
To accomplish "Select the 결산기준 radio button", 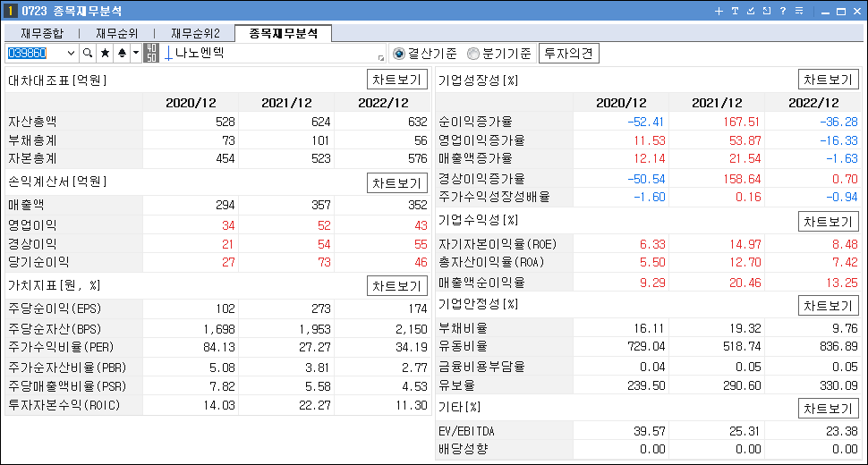I will pos(398,54).
